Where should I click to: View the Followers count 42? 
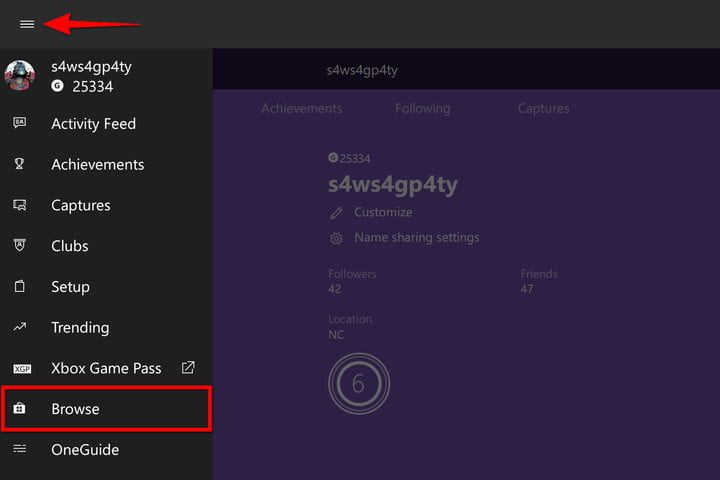pyautogui.click(x=335, y=289)
